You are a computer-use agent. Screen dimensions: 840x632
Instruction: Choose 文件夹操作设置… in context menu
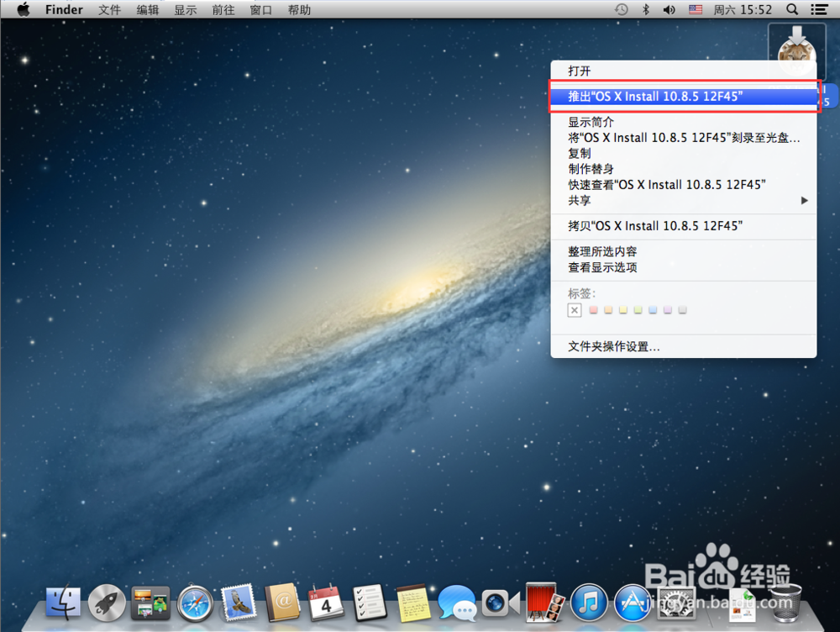pos(684,347)
